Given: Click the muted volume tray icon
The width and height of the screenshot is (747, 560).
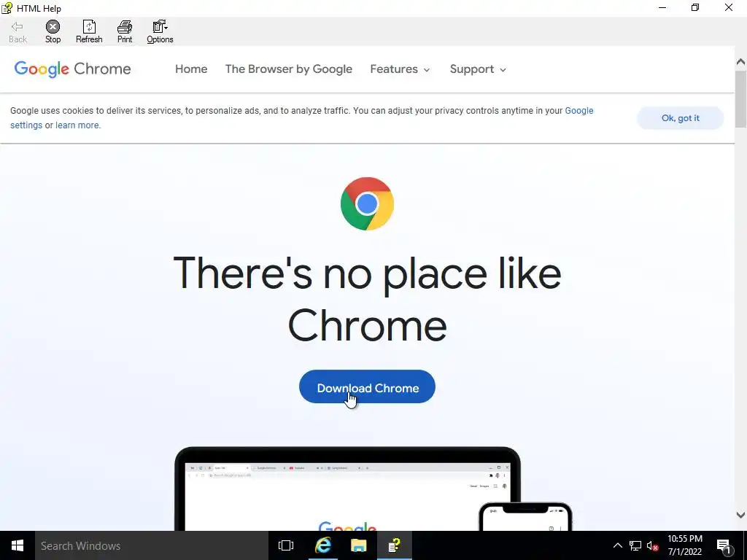Looking at the screenshot, I should tap(653, 545).
